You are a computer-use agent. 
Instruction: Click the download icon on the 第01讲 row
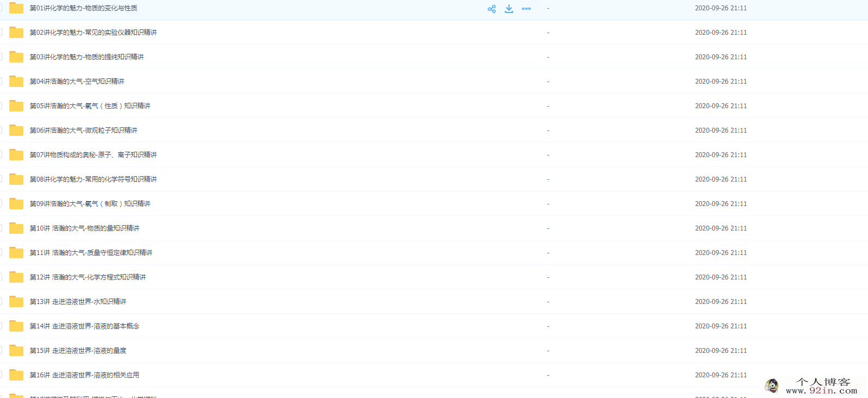509,9
